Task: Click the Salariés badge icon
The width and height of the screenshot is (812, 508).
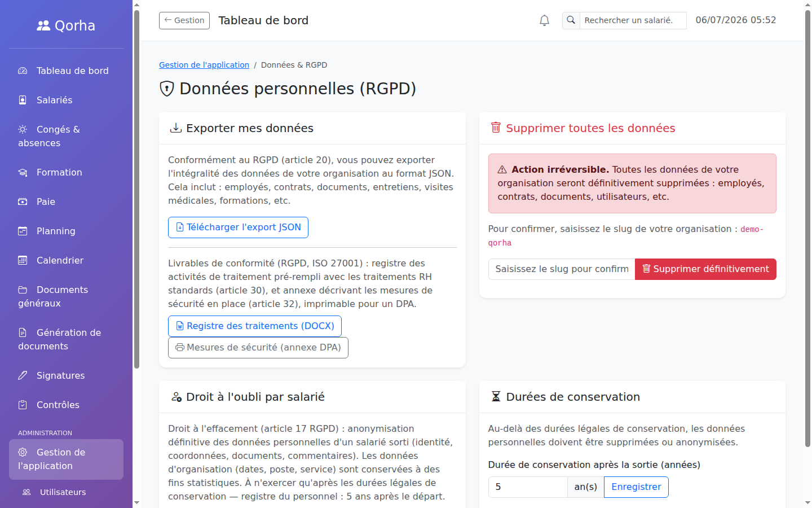Action: click(x=23, y=100)
